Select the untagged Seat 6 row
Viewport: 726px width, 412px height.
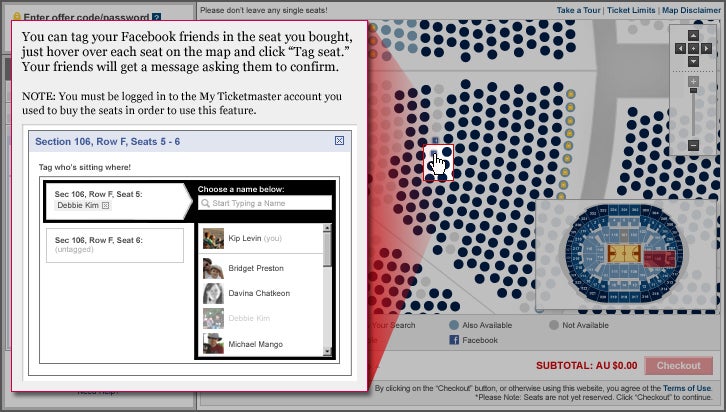point(115,245)
